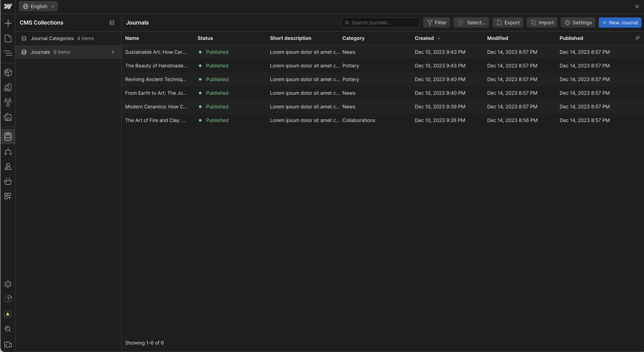The width and height of the screenshot is (644, 352).
Task: Pin table columns with pin icon
Action: point(637,38)
